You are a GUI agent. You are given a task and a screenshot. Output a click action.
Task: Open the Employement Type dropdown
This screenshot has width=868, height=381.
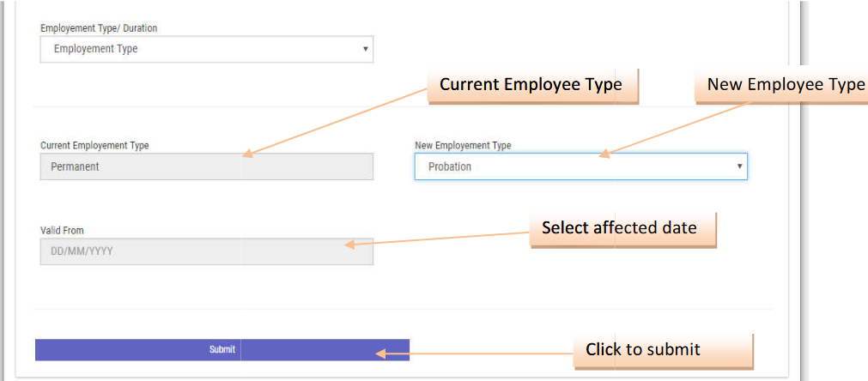pos(206,49)
